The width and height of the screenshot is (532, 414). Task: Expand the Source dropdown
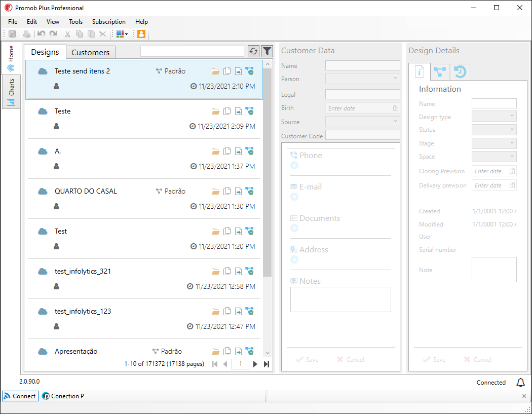tap(362, 122)
